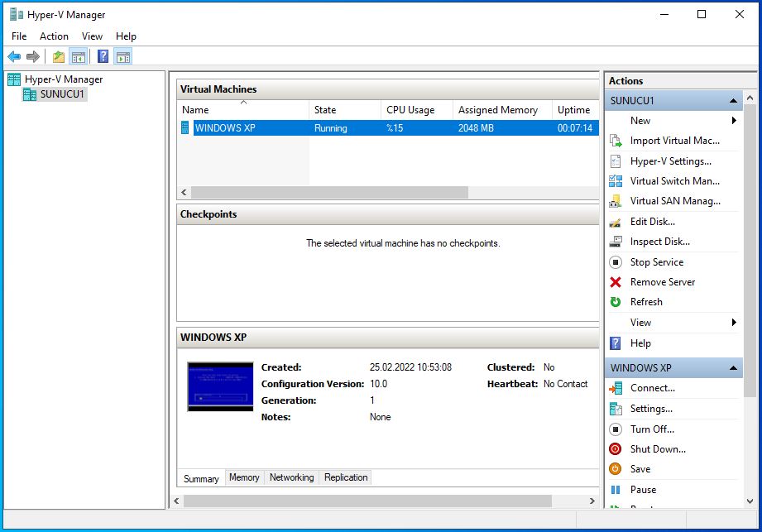The image size is (762, 532).
Task: Switch to the Networking tab
Action: pyautogui.click(x=291, y=477)
